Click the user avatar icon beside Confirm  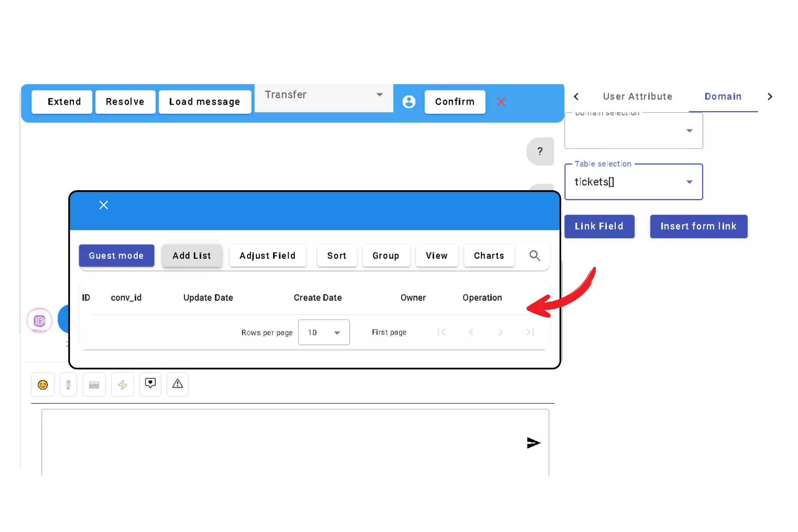point(409,102)
